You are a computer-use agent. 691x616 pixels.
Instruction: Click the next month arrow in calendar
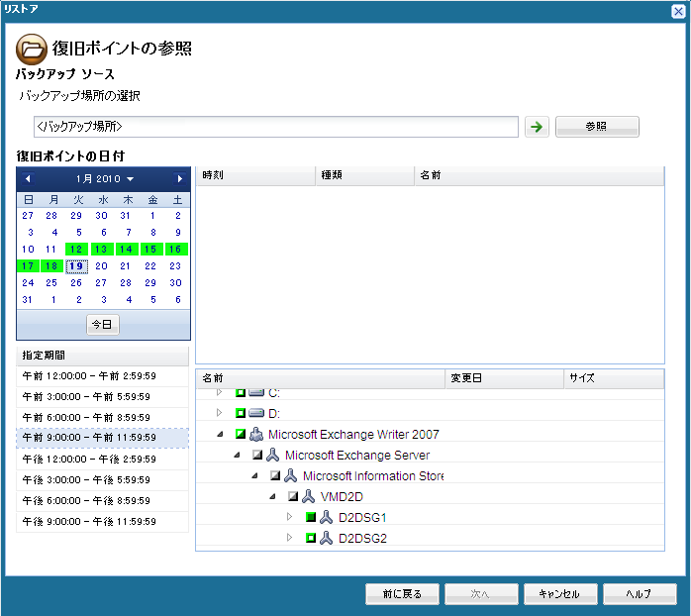click(x=179, y=179)
